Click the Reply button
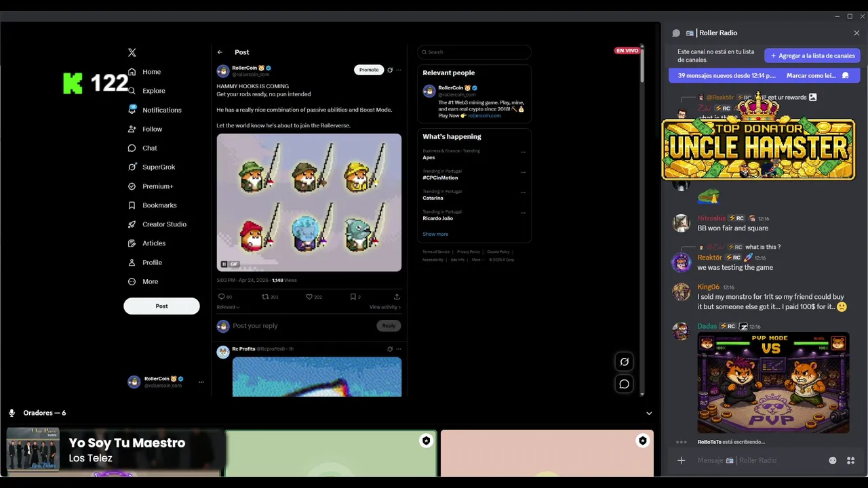The height and width of the screenshot is (488, 868). click(x=389, y=326)
